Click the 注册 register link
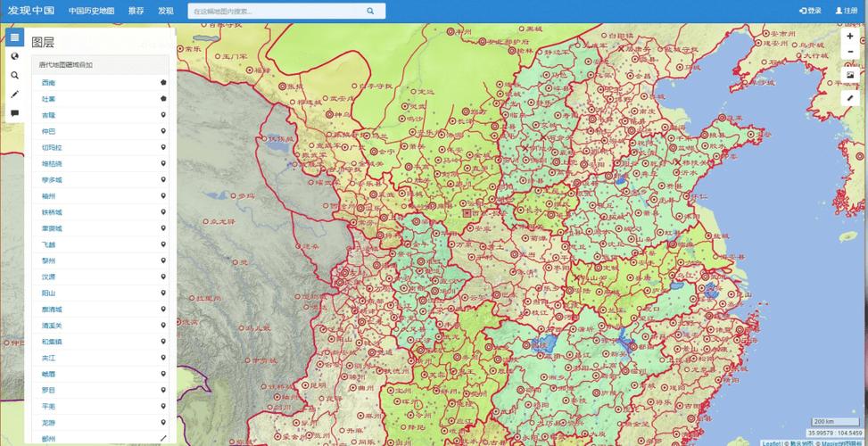Viewport: 868px width, 446px height. [846, 11]
